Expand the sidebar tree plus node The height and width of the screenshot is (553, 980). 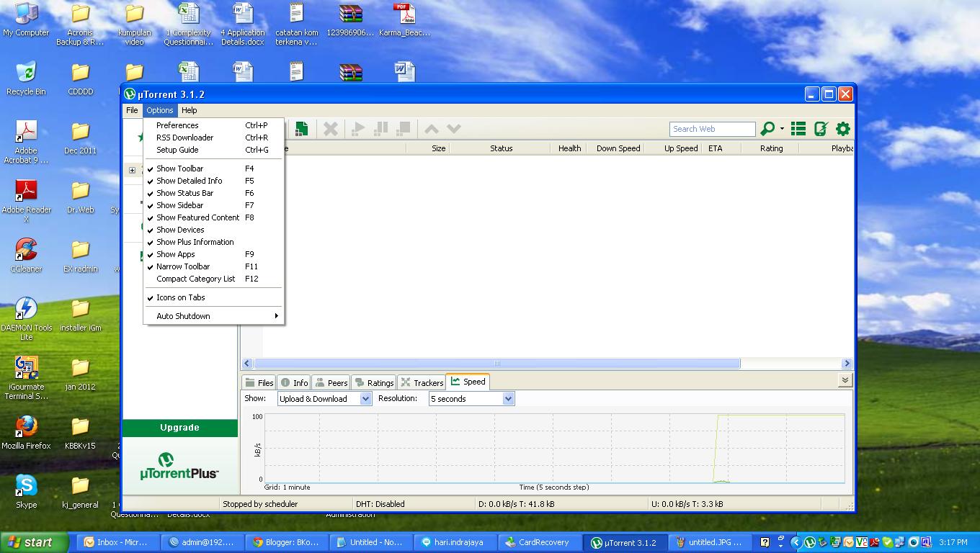point(132,171)
